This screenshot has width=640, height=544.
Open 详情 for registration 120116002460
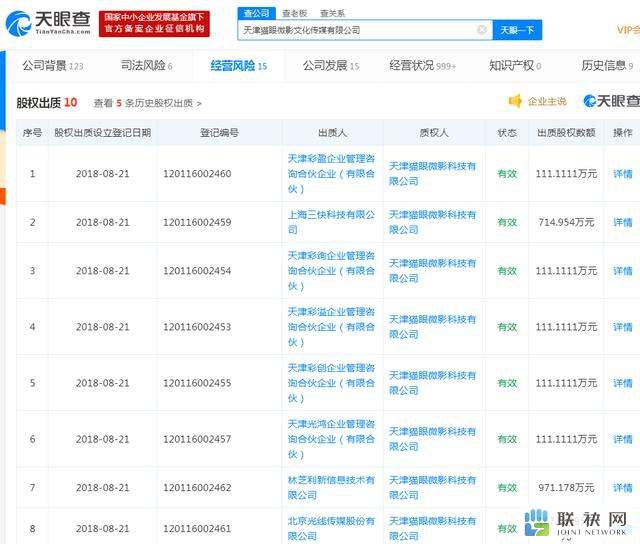pyautogui.click(x=622, y=174)
